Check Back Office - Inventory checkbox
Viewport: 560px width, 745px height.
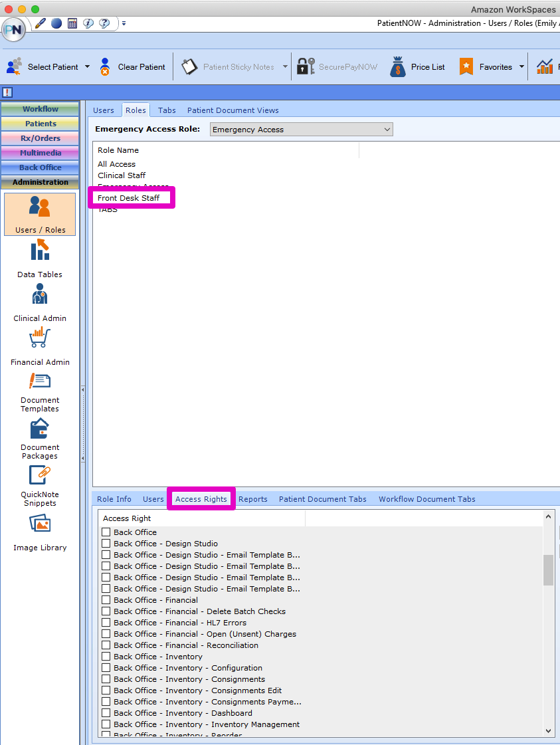click(x=106, y=657)
